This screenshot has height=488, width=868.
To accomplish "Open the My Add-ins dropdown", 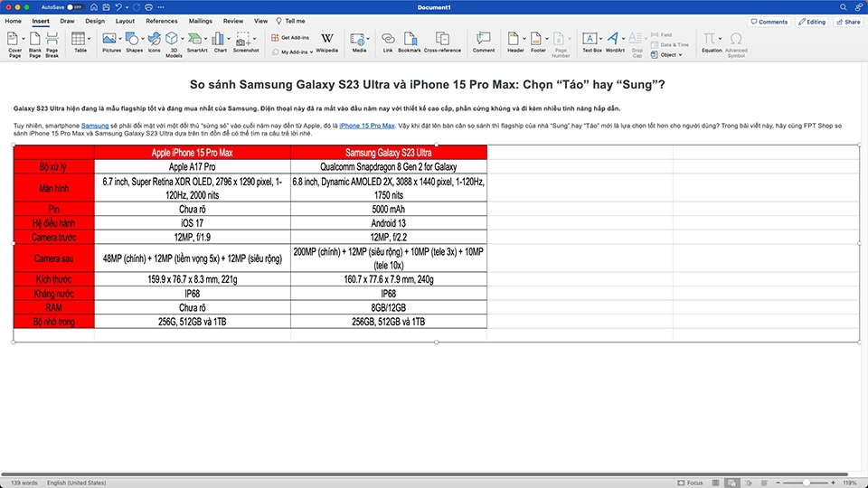I will click(292, 52).
